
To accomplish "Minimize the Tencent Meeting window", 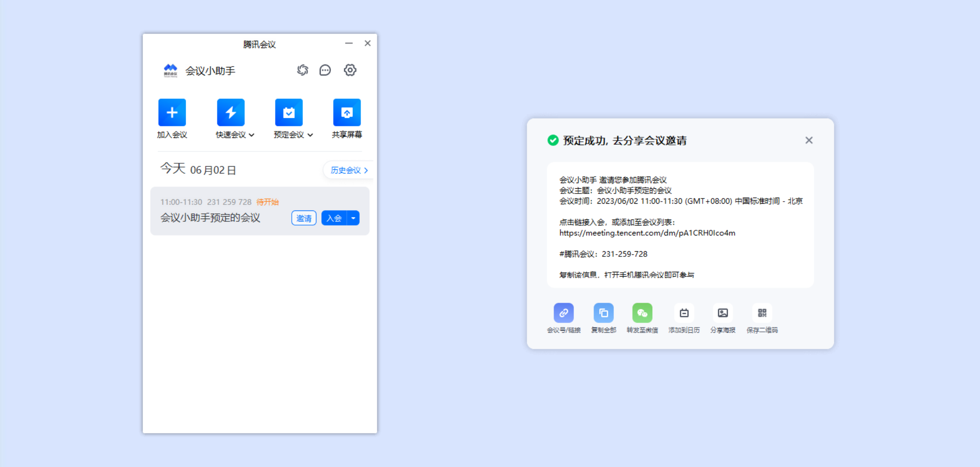I will pyautogui.click(x=349, y=43).
